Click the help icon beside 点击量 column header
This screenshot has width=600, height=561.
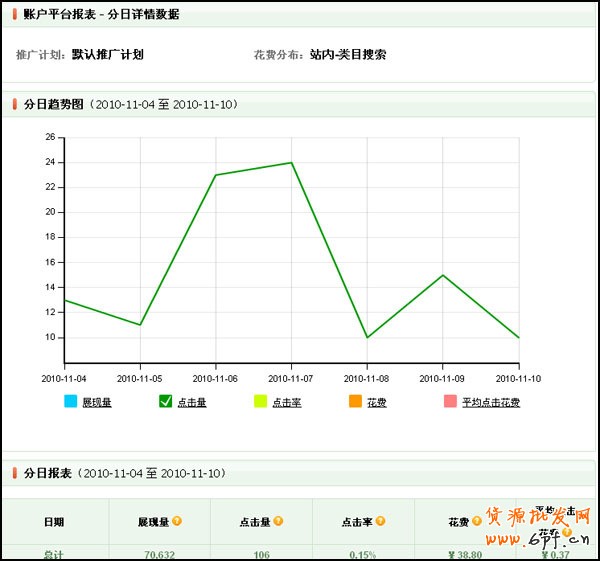(279, 521)
